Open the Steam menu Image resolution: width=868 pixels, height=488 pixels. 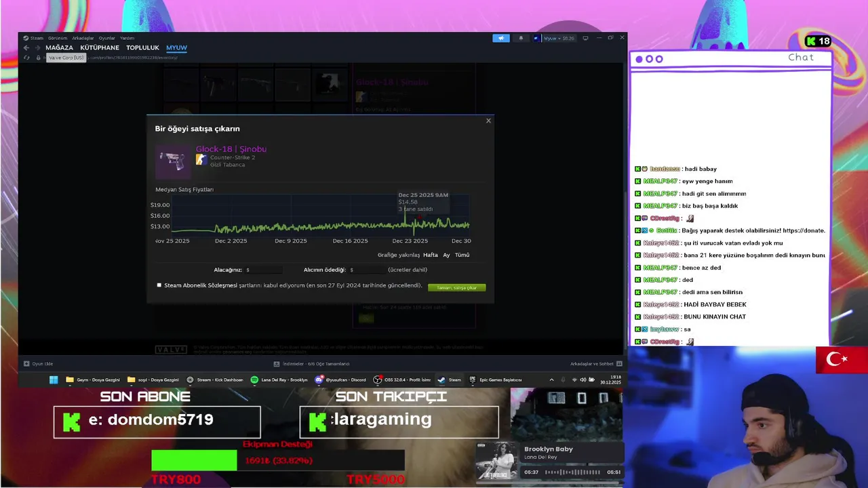[x=33, y=38]
